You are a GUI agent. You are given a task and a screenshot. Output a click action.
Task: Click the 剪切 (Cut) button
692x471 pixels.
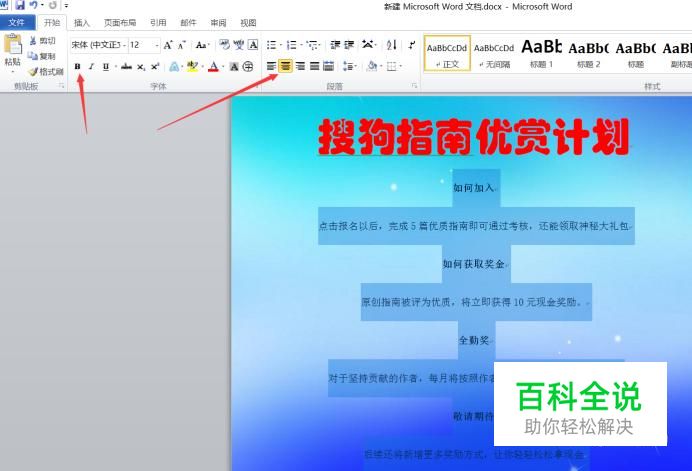click(x=43, y=41)
